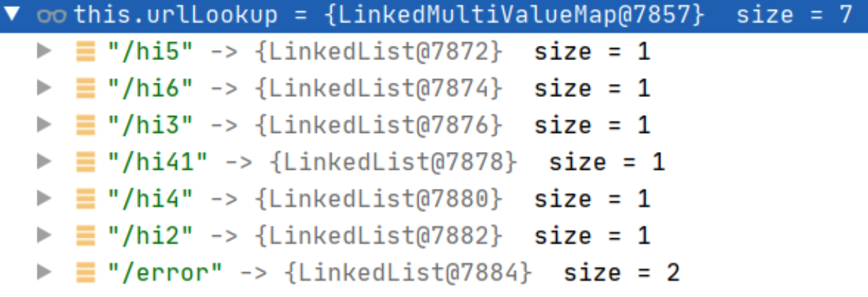The height and width of the screenshot is (297, 868).
Task: Click the field icon next to "/hi4"
Action: coord(86,198)
